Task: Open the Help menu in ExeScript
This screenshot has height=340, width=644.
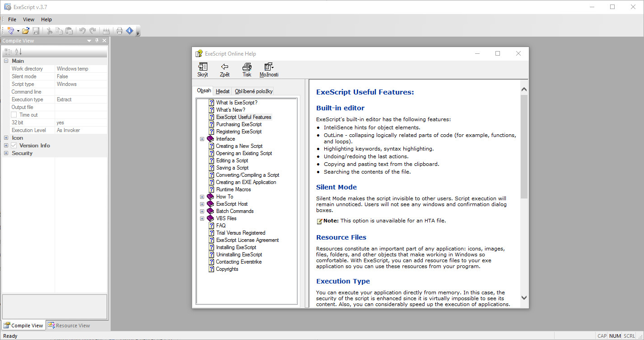Action: (47, 19)
